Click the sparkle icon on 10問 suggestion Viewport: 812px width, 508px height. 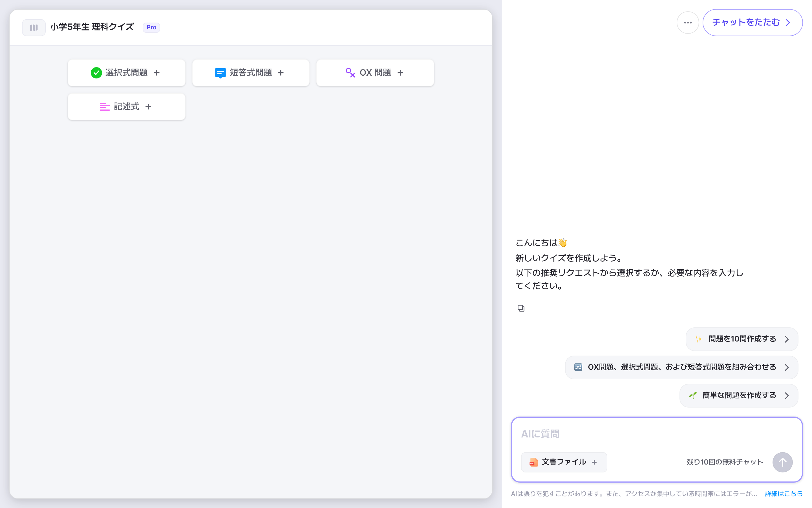click(x=699, y=339)
